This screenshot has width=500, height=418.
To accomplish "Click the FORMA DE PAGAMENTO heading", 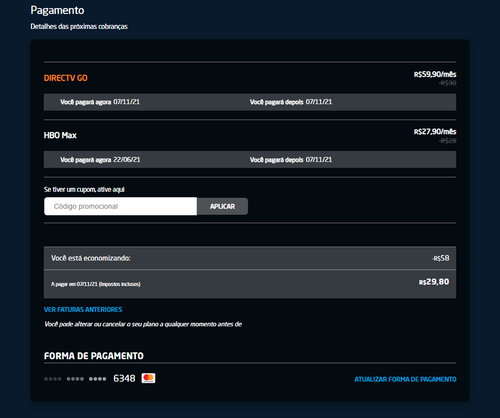I will tap(94, 356).
